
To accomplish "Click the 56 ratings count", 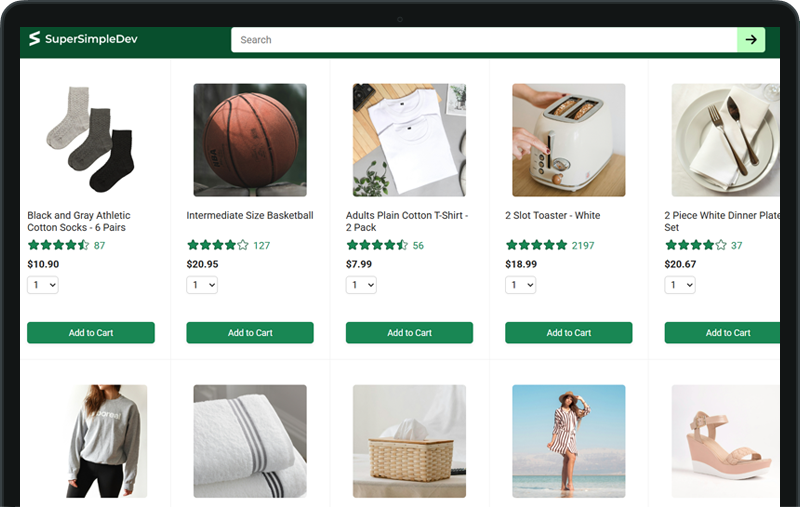I will click(x=418, y=246).
